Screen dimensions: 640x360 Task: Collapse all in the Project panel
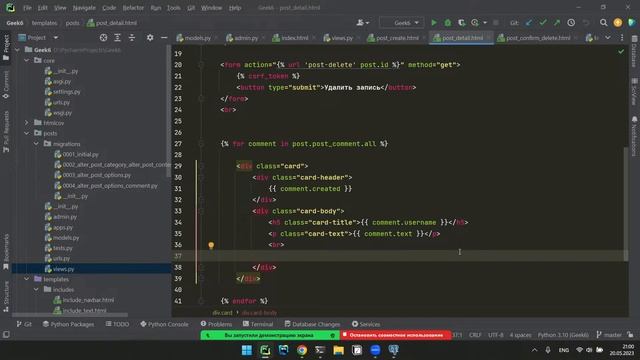132,38
